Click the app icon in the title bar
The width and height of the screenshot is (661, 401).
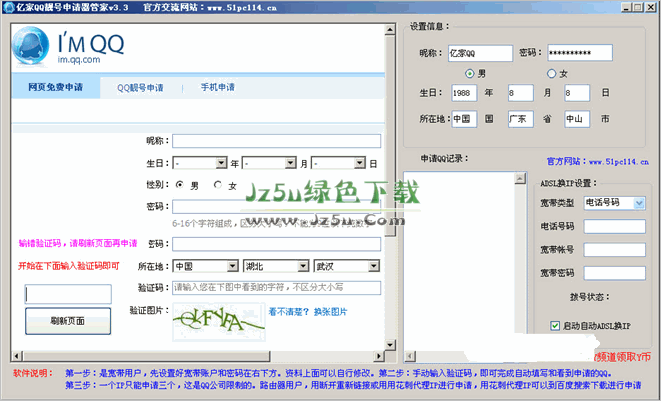tap(8, 7)
